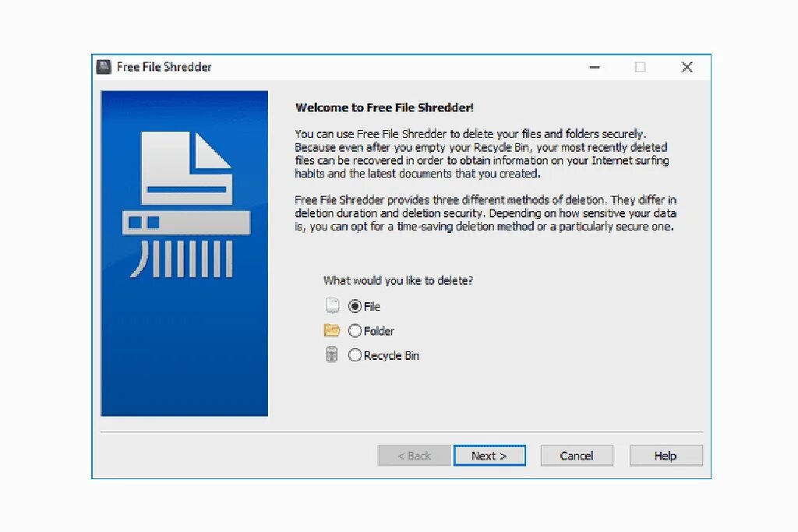Click the 'What would you like to delete?' label
Image resolution: width=798 pixels, height=532 pixels.
(x=398, y=280)
